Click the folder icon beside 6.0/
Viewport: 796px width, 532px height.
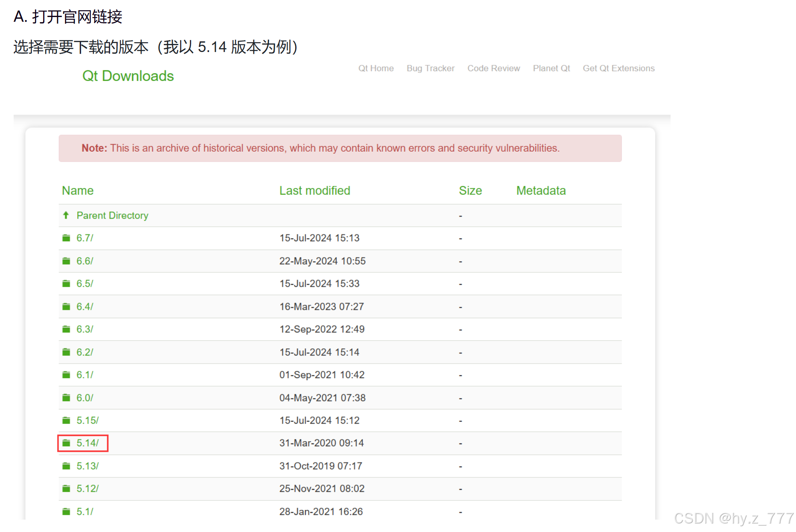pyautogui.click(x=66, y=398)
